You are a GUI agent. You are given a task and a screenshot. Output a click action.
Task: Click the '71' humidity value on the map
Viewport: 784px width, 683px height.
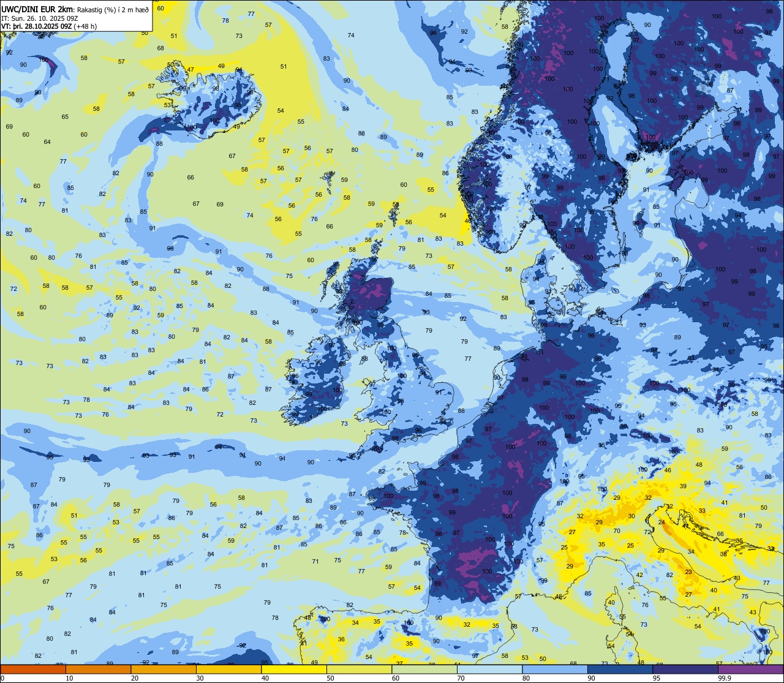click(315, 561)
